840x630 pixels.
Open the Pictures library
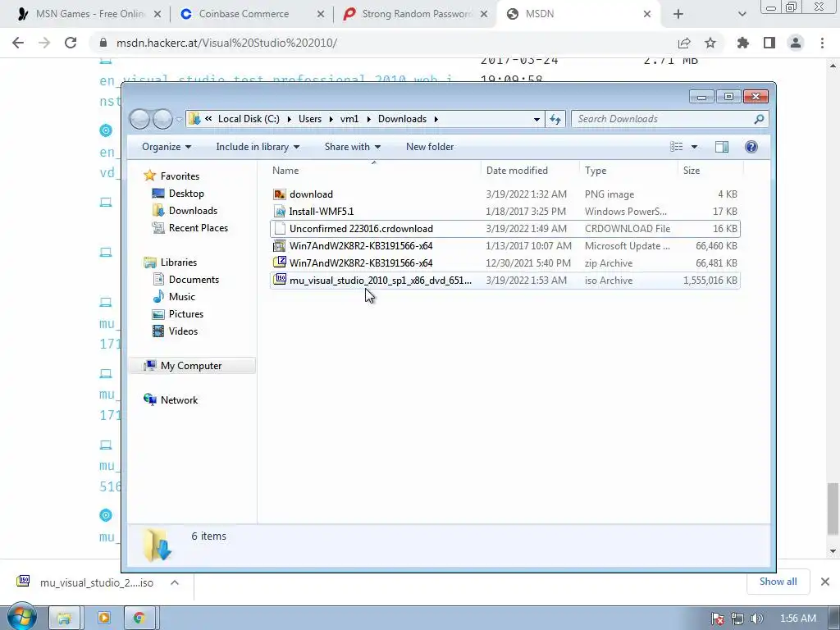point(178,314)
